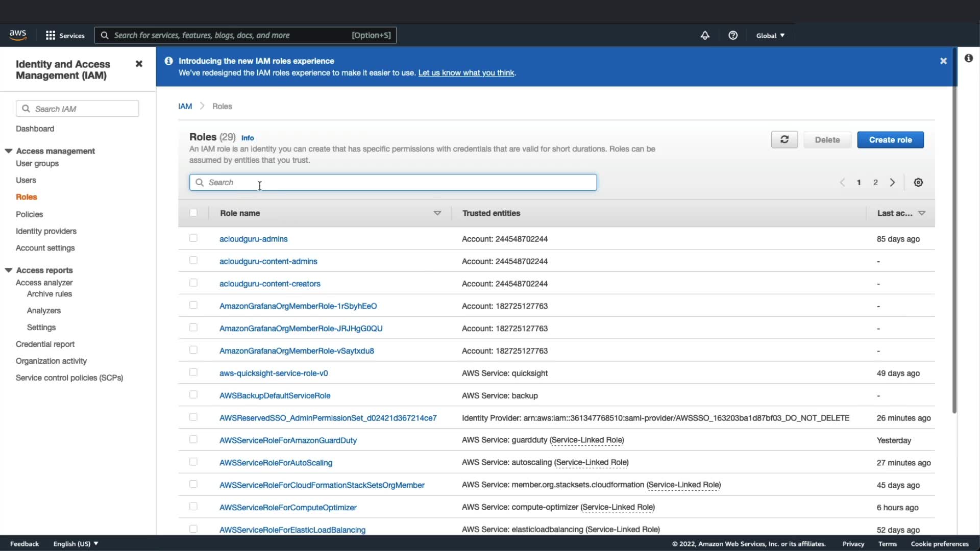Open the info panel icon on right edge
The image size is (980, 551).
tap(968, 59)
